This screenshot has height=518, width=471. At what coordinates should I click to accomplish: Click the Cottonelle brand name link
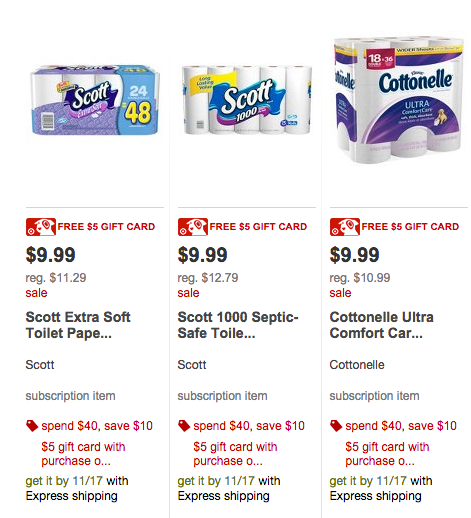(357, 365)
